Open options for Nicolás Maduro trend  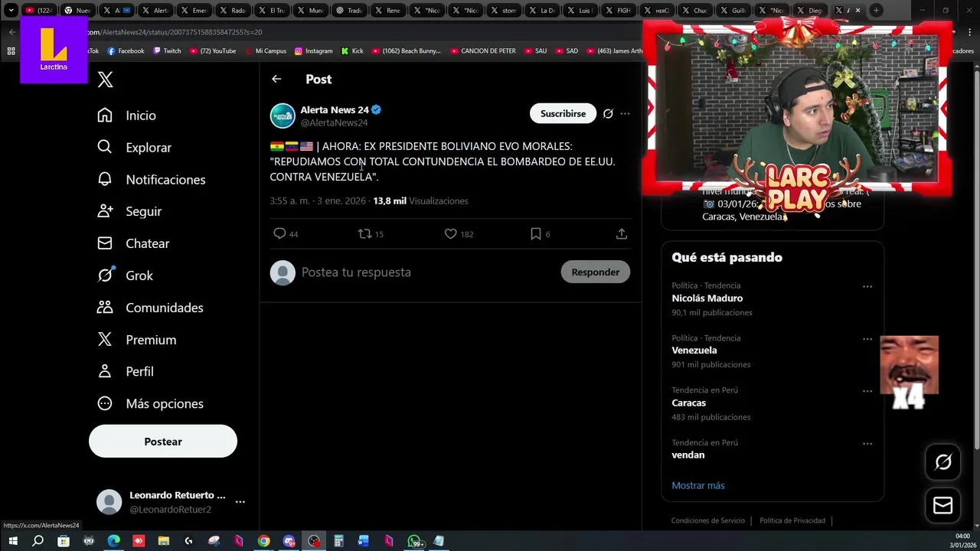pos(867,286)
